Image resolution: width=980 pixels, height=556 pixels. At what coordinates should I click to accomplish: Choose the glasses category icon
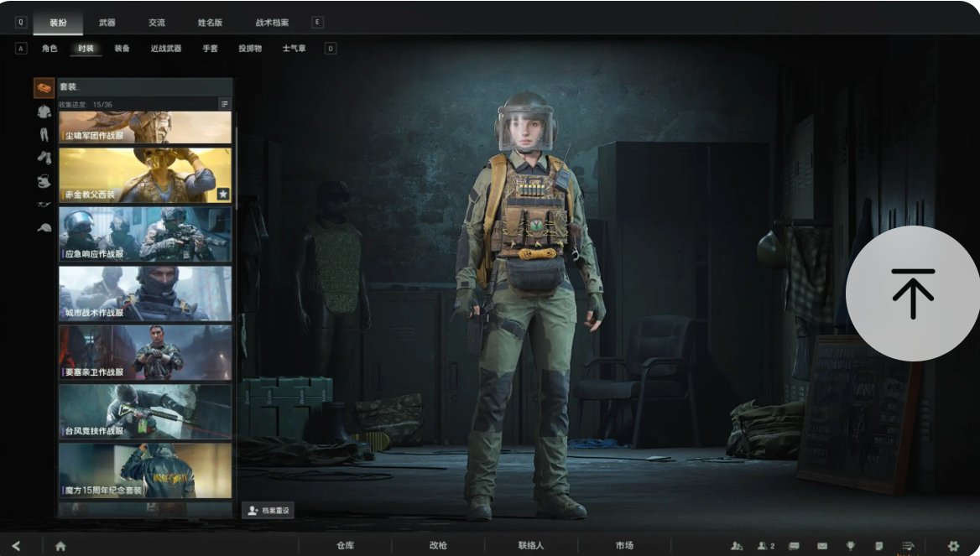tap(44, 205)
